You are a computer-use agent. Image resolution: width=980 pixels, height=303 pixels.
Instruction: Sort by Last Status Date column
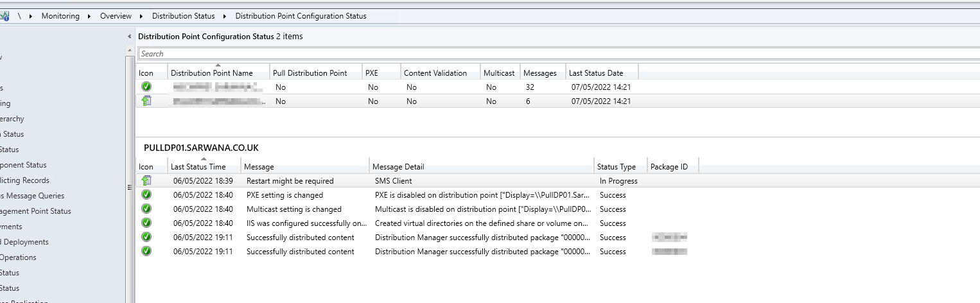[x=602, y=73]
